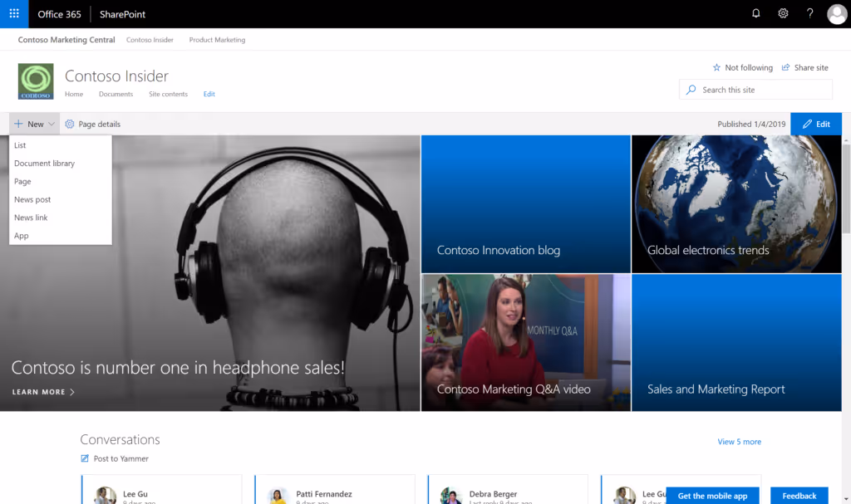Click Get the mobile app button
Screen dimensions: 851x504
(x=712, y=496)
